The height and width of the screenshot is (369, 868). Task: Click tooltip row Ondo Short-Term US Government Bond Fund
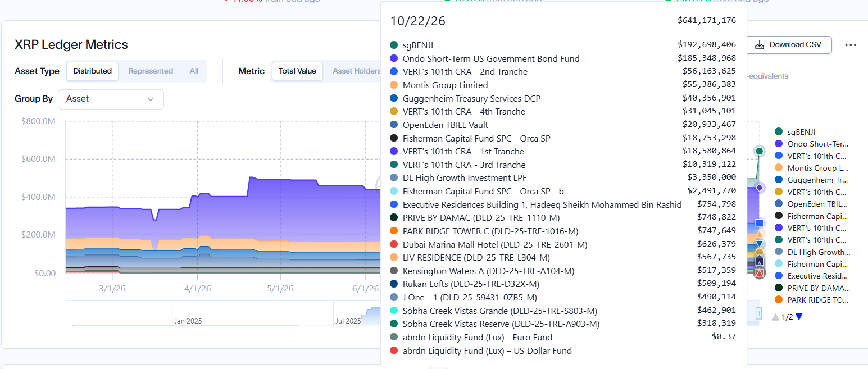pyautogui.click(x=562, y=58)
